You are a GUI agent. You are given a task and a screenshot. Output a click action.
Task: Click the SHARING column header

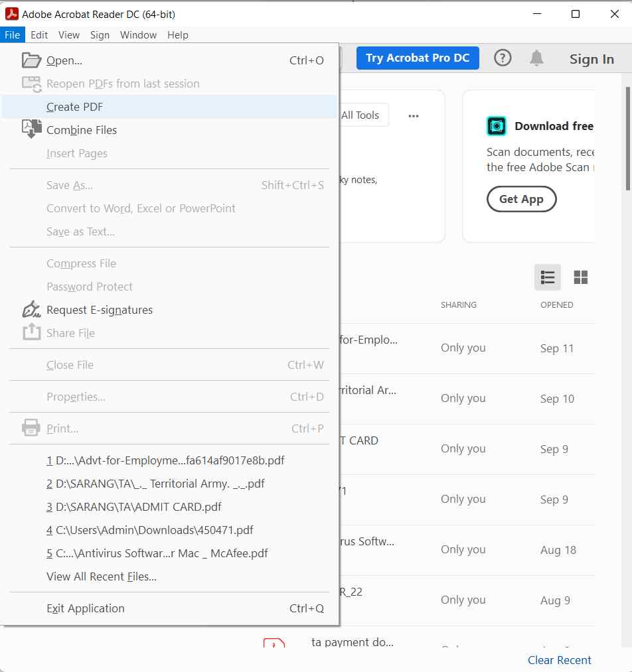tap(458, 304)
